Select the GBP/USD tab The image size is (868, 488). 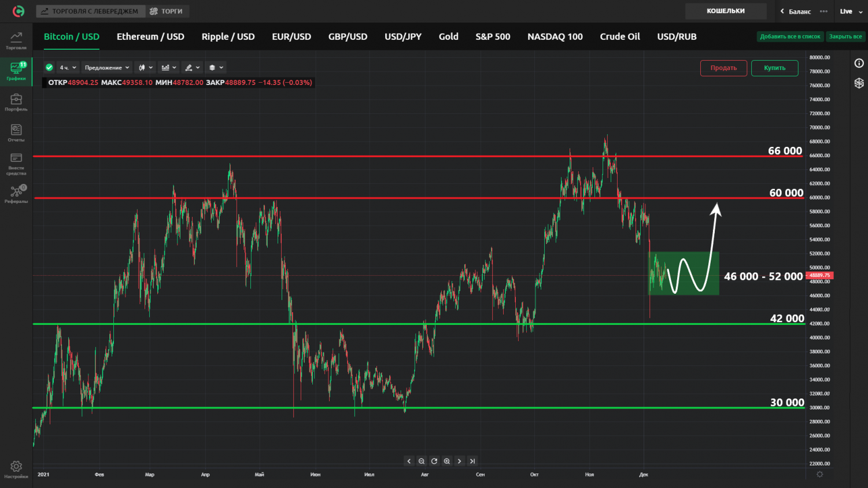(348, 36)
